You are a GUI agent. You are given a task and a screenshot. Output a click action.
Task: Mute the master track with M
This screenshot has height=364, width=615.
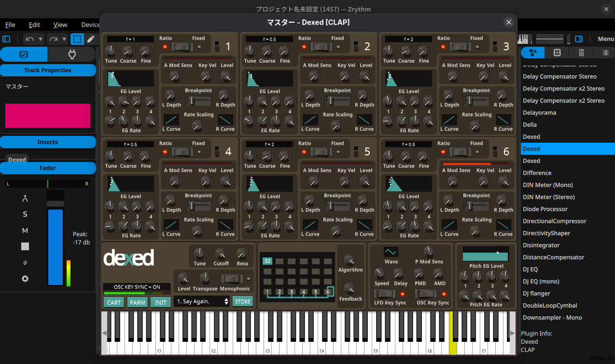coord(25,230)
